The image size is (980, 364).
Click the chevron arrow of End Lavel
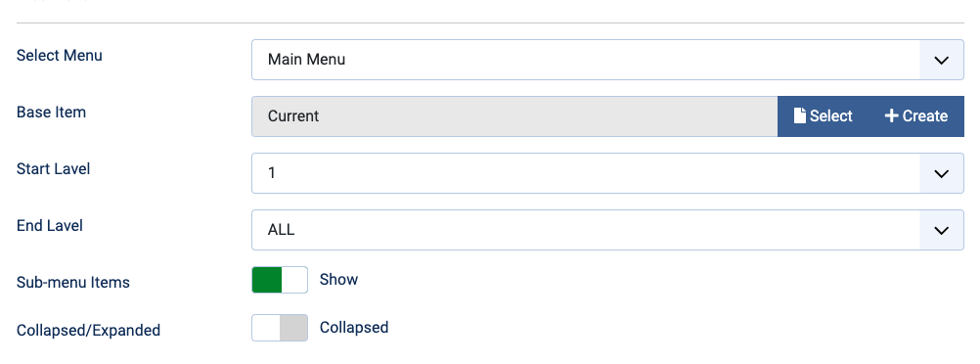tap(941, 230)
